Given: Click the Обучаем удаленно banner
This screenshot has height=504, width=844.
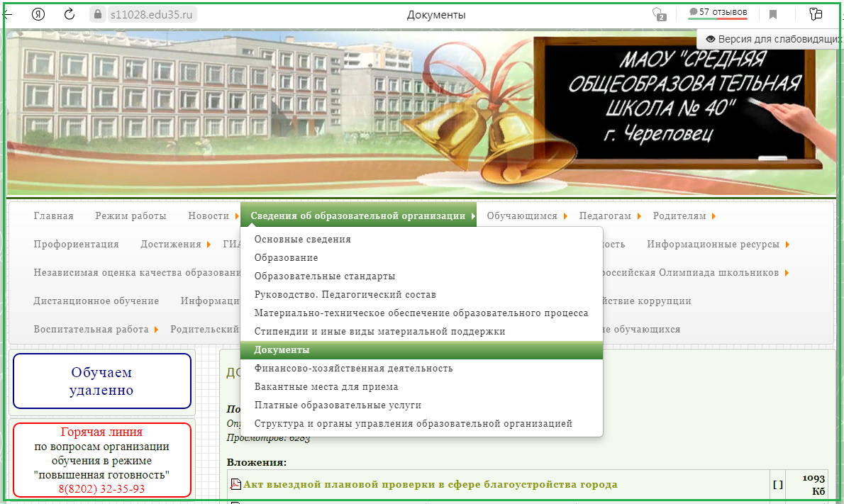Looking at the screenshot, I should coord(101,381).
